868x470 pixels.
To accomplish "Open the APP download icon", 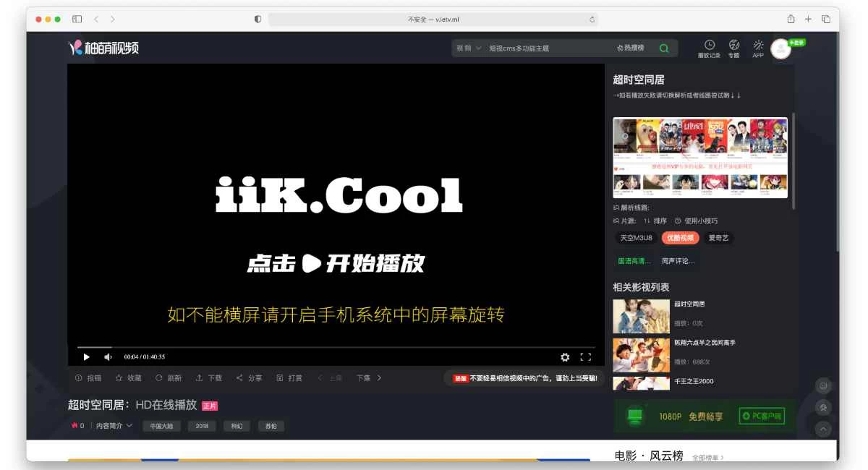I will (757, 48).
